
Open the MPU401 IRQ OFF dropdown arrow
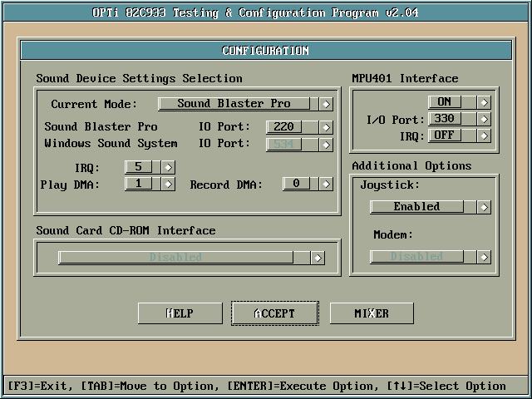click(x=484, y=136)
